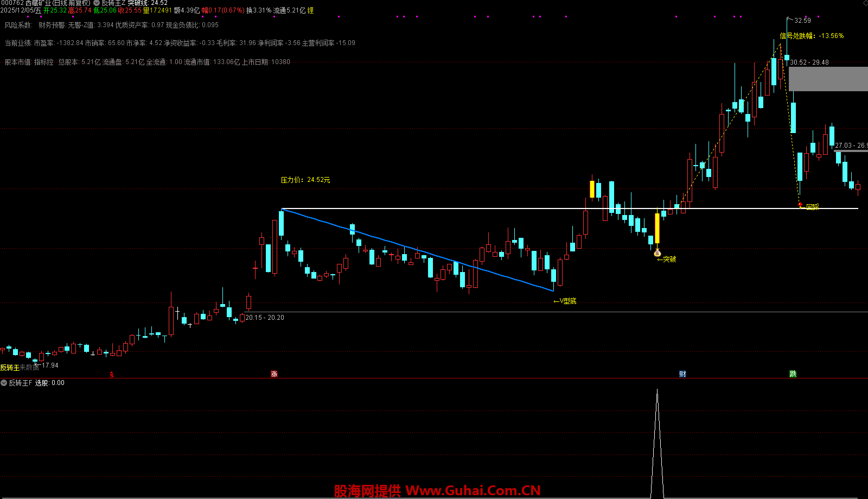Screen dimensions: 868x499
Task: Open the 反转王F sub-chart indicator dropdown
Action: point(4,383)
